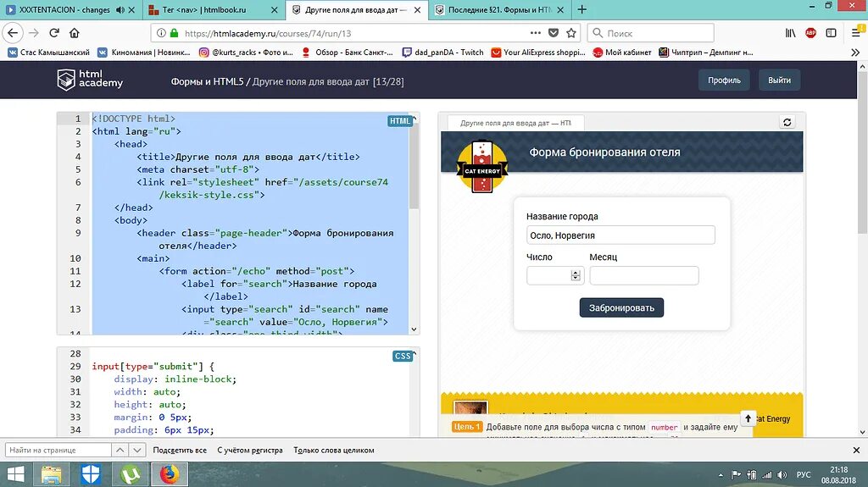Screen dimensions: 868x487
Task: Open the Library icon in Firefox toolbar
Action: tap(791, 33)
